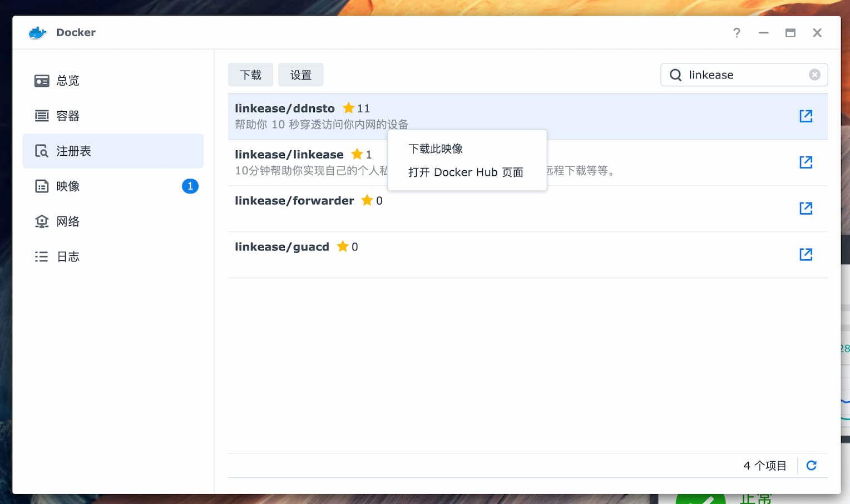
Task: Click the 日志 sidebar list icon
Action: click(42, 256)
